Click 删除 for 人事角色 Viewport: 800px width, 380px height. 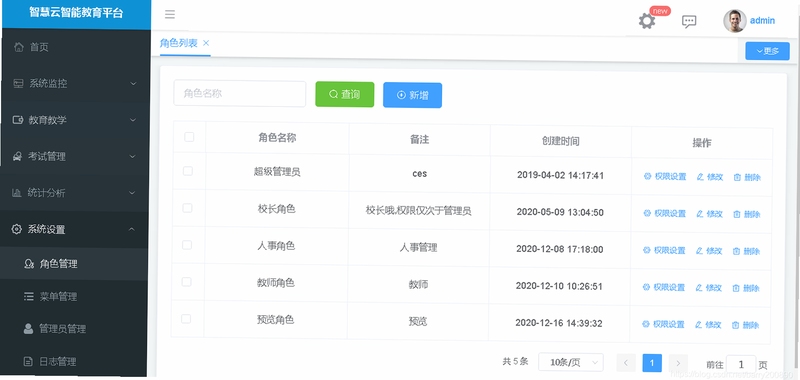(746, 251)
